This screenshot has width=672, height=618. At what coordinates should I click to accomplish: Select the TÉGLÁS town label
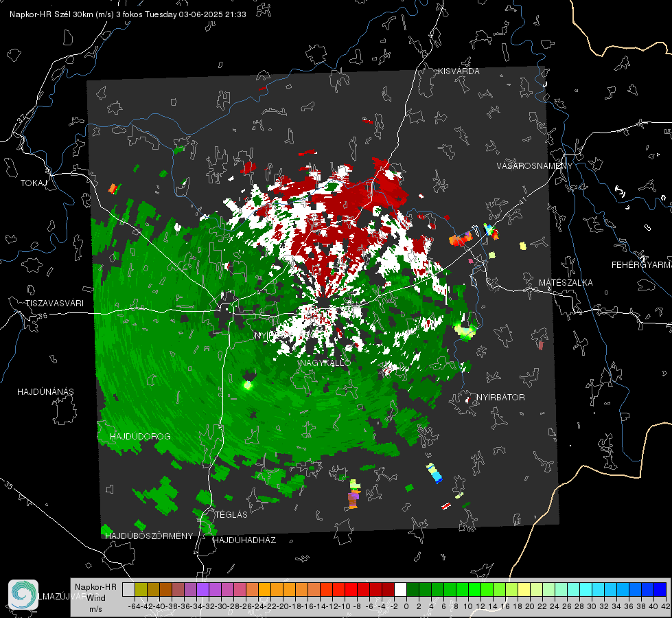click(231, 514)
